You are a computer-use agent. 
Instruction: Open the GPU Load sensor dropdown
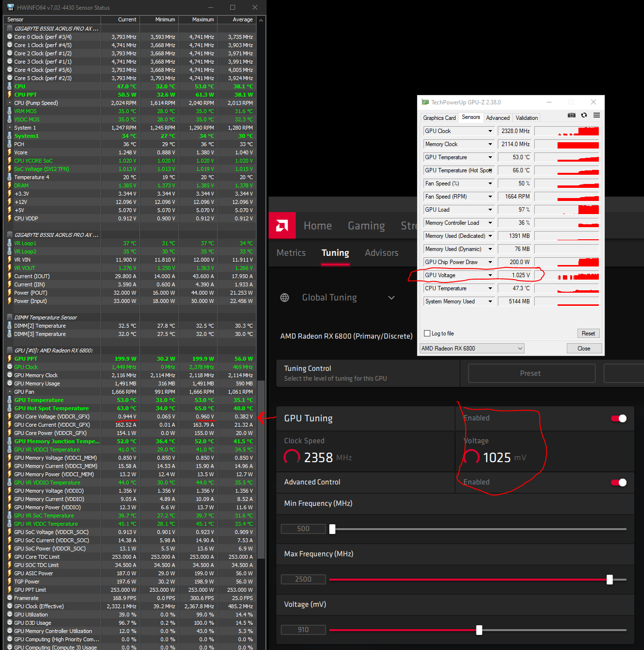[x=491, y=210]
